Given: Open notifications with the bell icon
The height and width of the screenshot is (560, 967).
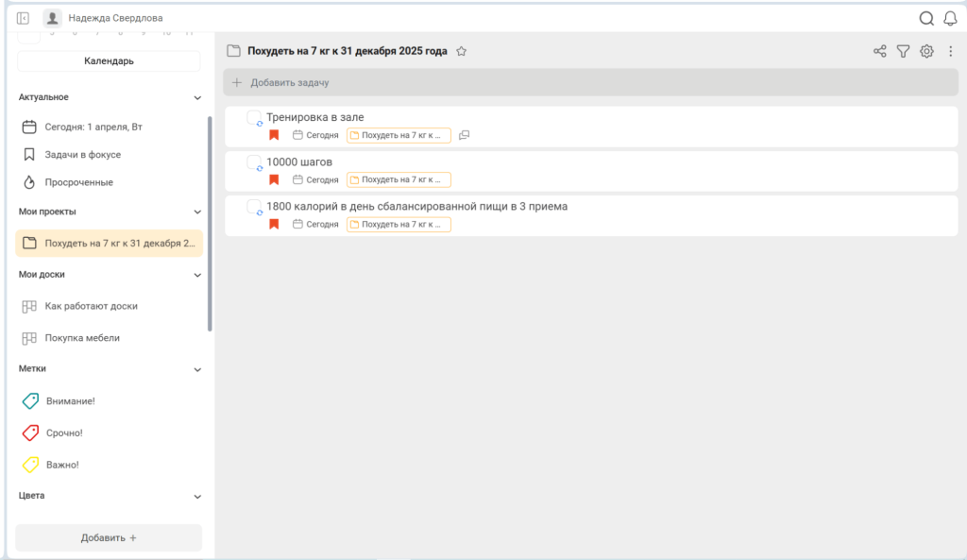Looking at the screenshot, I should pos(950,19).
